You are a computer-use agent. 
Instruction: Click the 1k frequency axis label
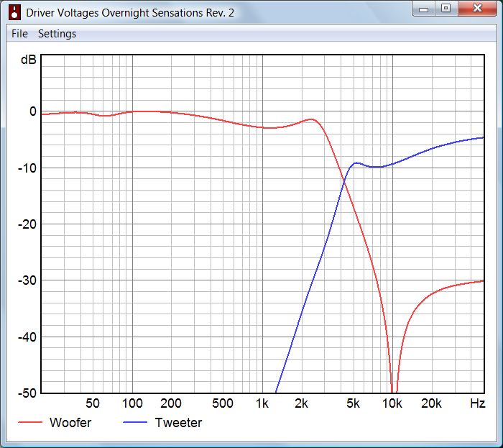coord(262,403)
